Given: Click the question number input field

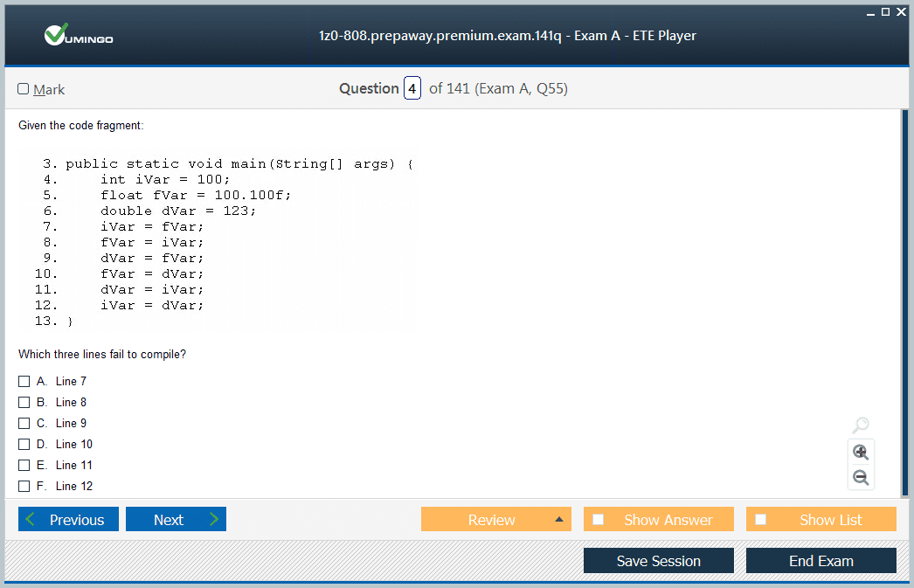Looking at the screenshot, I should [x=412, y=88].
